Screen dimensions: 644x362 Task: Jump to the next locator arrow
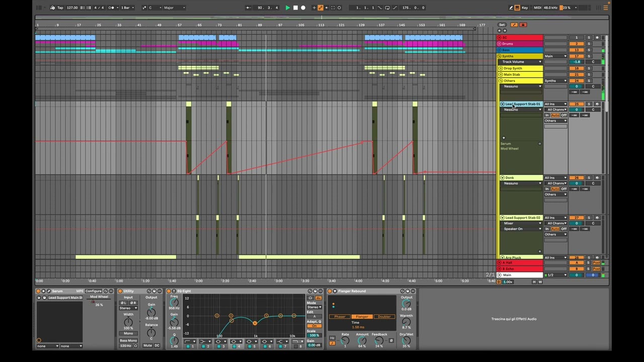pyautogui.click(x=504, y=31)
